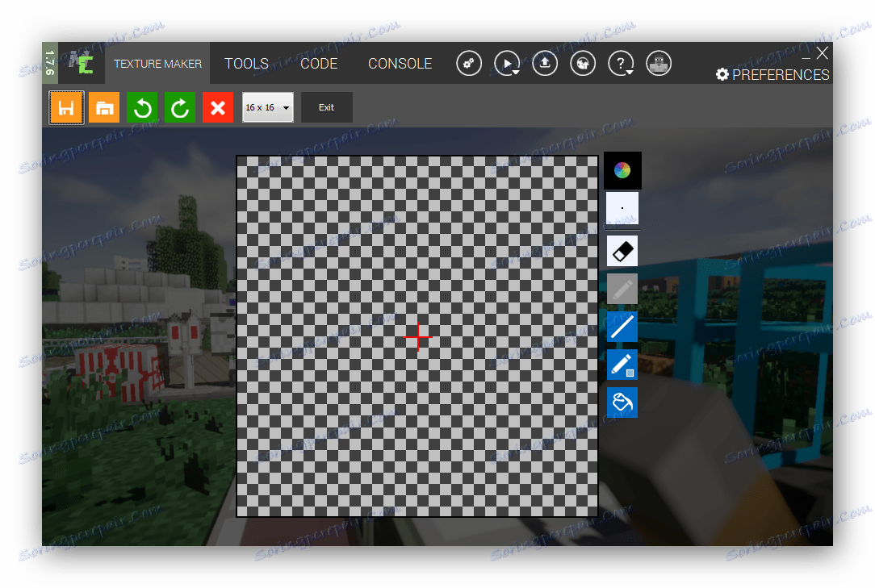Switch to the CONSOLE tab
Viewport: 875px width, 588px height.
400,63
